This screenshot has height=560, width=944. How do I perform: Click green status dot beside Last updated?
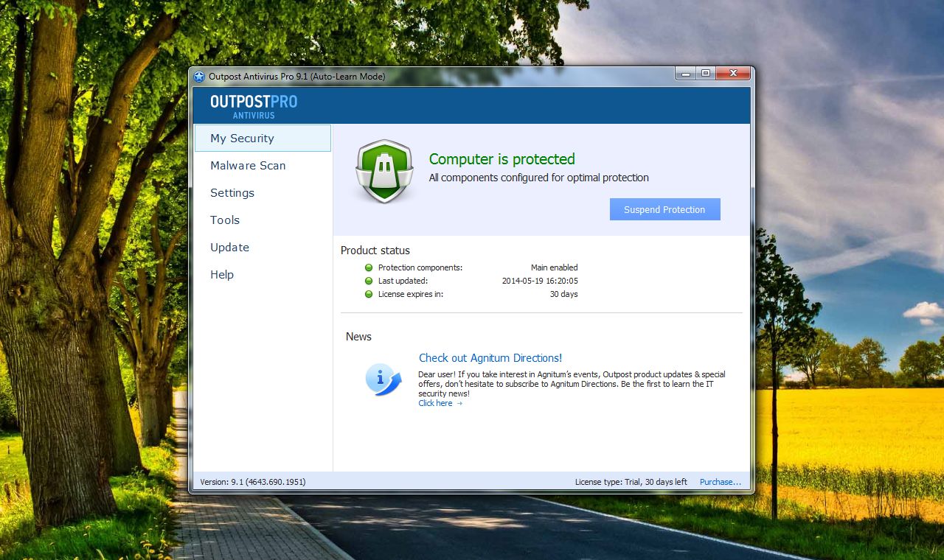tap(369, 281)
